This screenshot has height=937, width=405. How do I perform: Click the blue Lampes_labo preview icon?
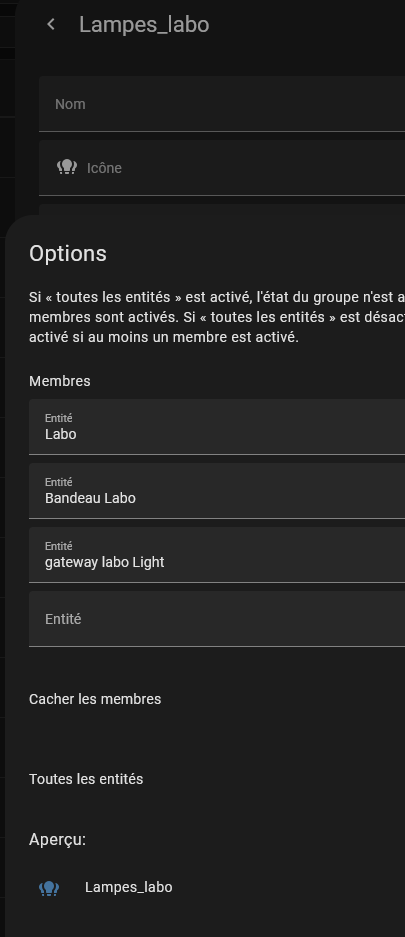click(x=49, y=888)
